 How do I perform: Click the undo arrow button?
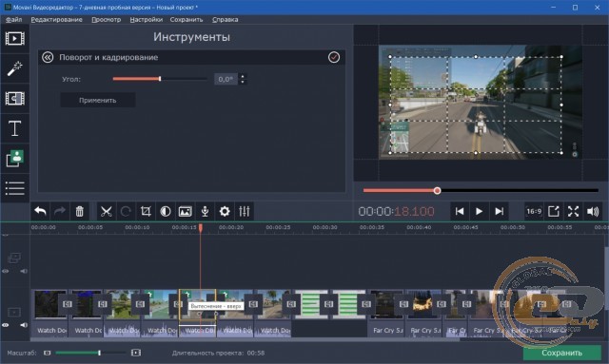(x=40, y=212)
